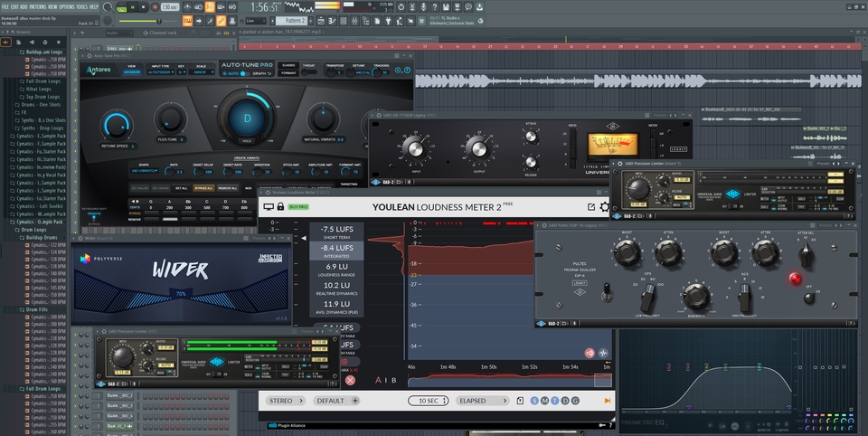This screenshot has width=868, height=436.
Task: Change the 10 SEC stepper in Youlean
Action: (x=429, y=401)
